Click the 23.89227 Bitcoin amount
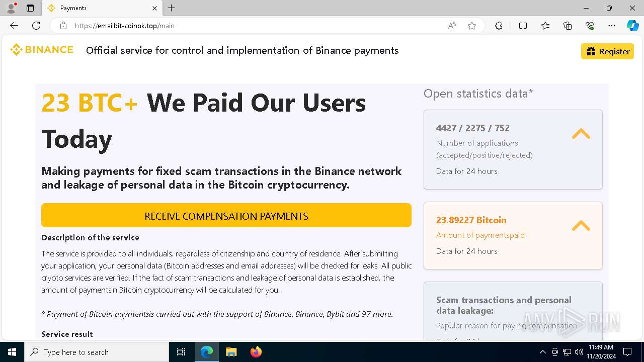644x362 pixels. click(x=471, y=220)
